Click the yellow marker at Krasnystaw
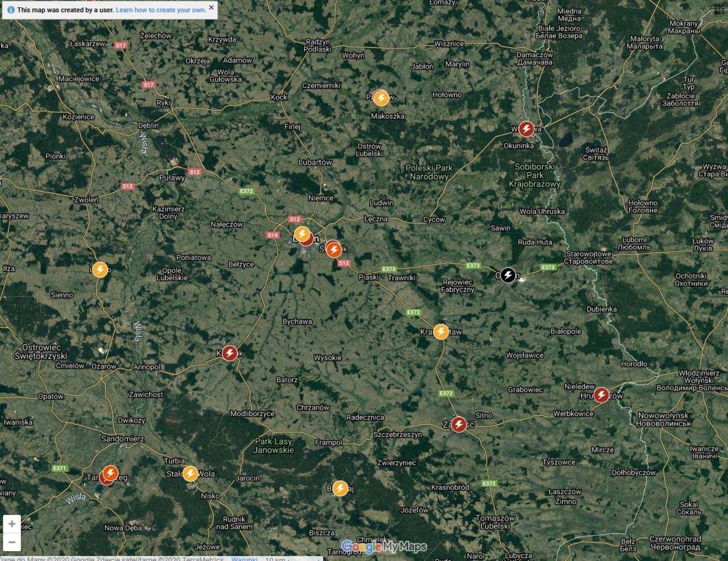 pyautogui.click(x=441, y=332)
